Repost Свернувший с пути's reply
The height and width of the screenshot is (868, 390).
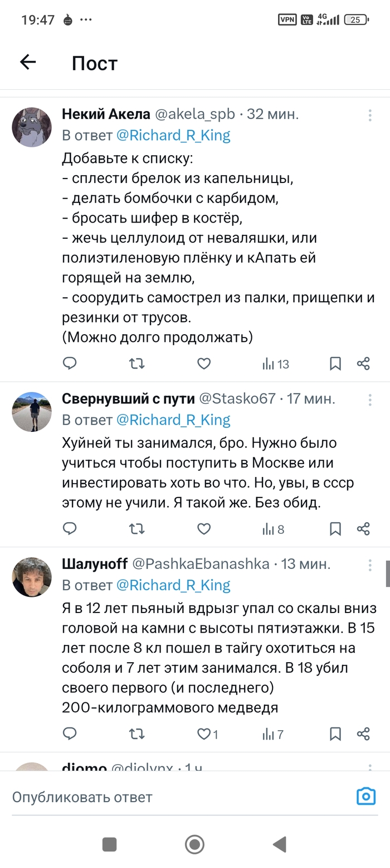click(136, 529)
